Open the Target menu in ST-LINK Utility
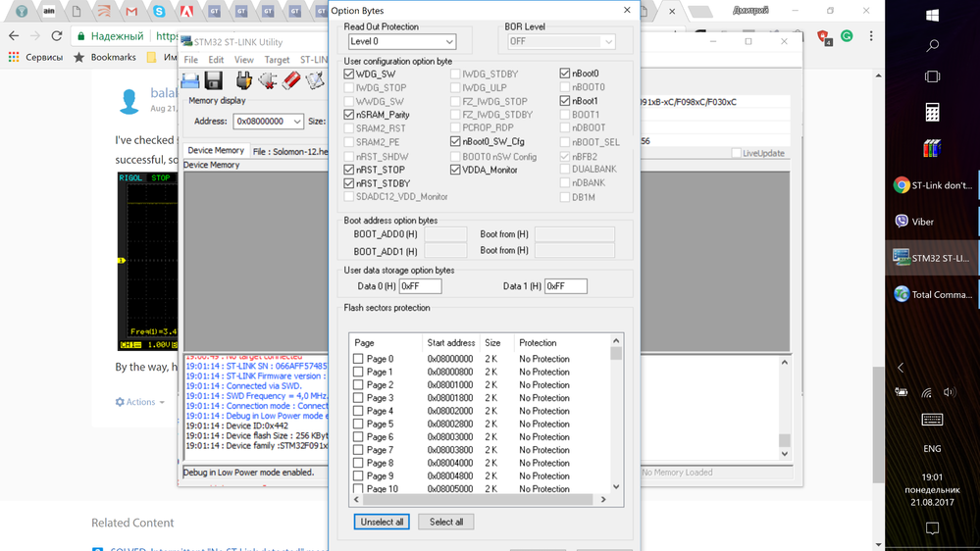980x551 pixels. coord(277,60)
